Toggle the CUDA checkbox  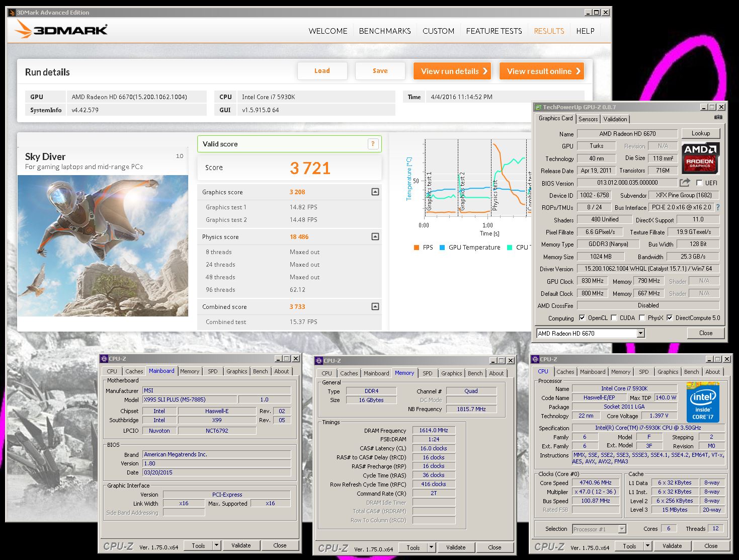pyautogui.click(x=614, y=317)
